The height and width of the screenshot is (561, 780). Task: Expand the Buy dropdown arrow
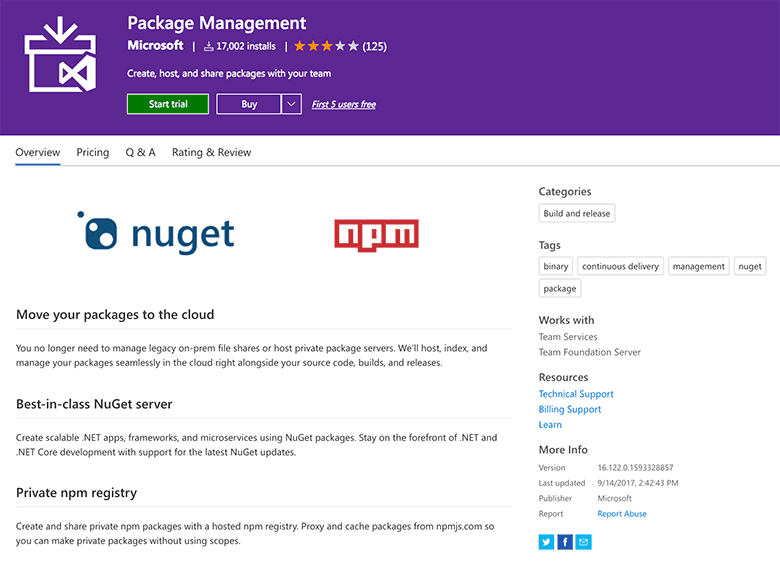click(291, 104)
